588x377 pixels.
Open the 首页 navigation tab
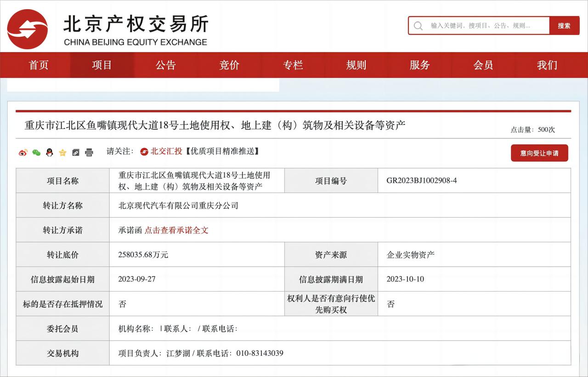click(x=39, y=65)
